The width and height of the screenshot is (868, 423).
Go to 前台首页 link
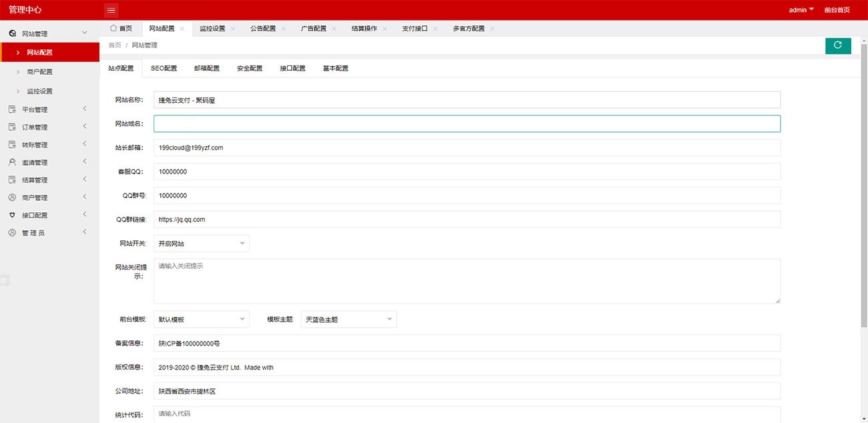pos(837,10)
